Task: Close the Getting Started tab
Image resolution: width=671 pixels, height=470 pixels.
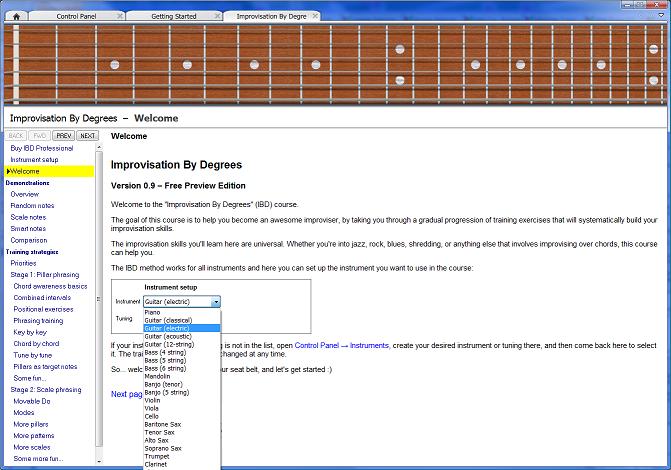Action: pos(215,16)
